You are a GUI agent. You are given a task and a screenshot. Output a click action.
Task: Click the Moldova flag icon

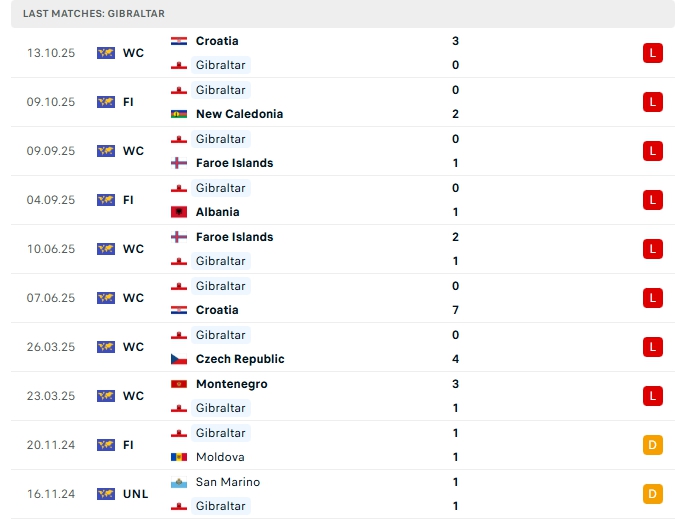click(179, 457)
